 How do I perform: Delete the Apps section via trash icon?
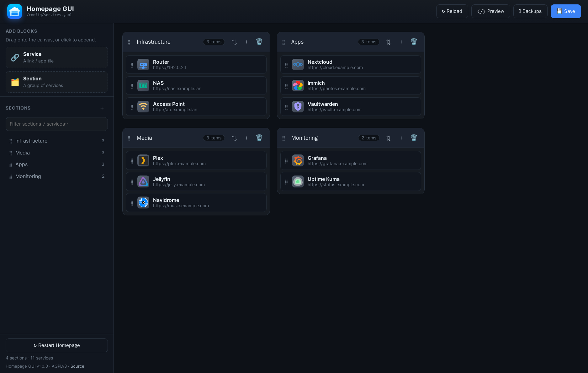(x=414, y=42)
